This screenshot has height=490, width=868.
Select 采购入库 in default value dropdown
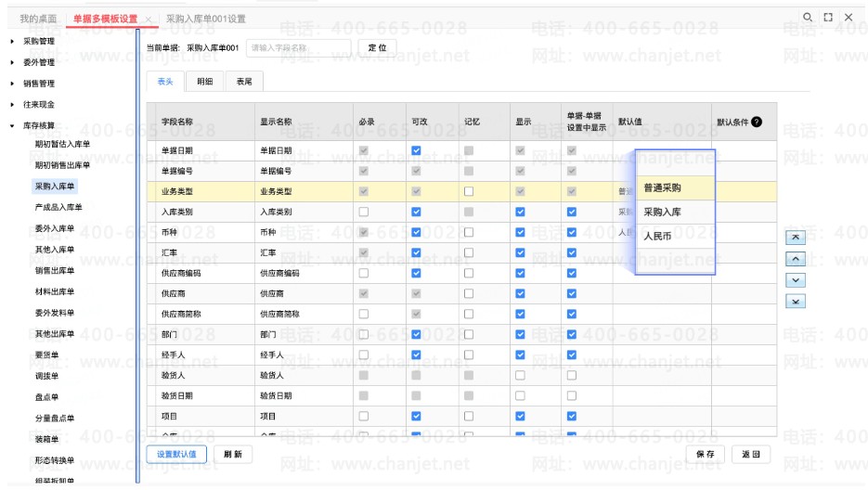[675, 213]
